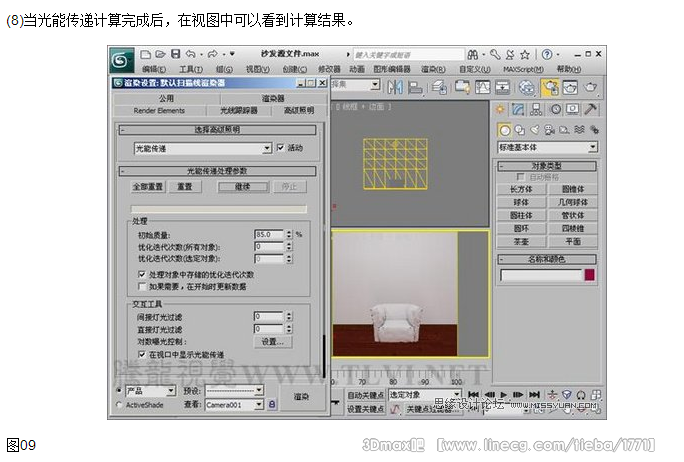Click the 继续 (Continue) button
Viewport: 684px width, 462px height.
click(243, 187)
